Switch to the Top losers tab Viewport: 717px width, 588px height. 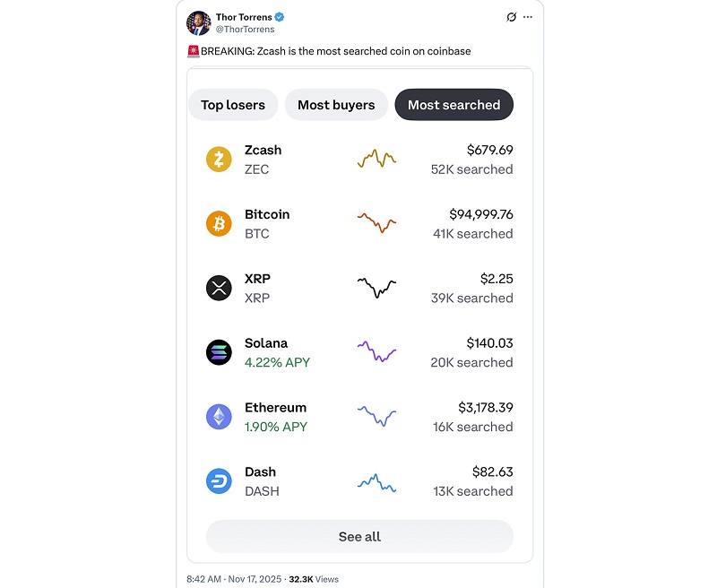[233, 105]
